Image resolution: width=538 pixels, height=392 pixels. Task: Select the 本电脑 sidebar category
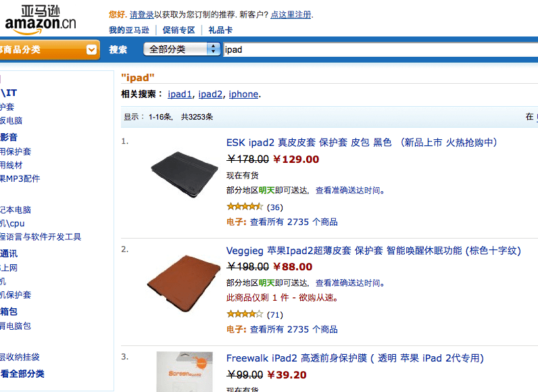pyautogui.click(x=16, y=210)
